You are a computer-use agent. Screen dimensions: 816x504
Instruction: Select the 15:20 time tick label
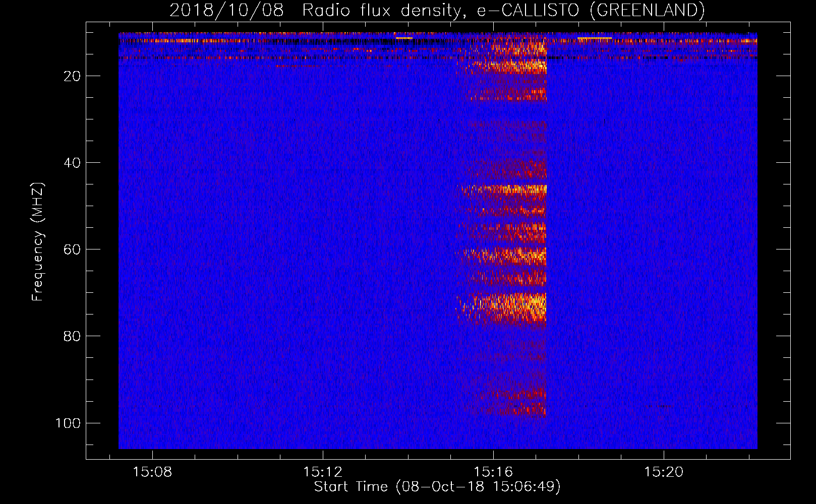point(663,472)
